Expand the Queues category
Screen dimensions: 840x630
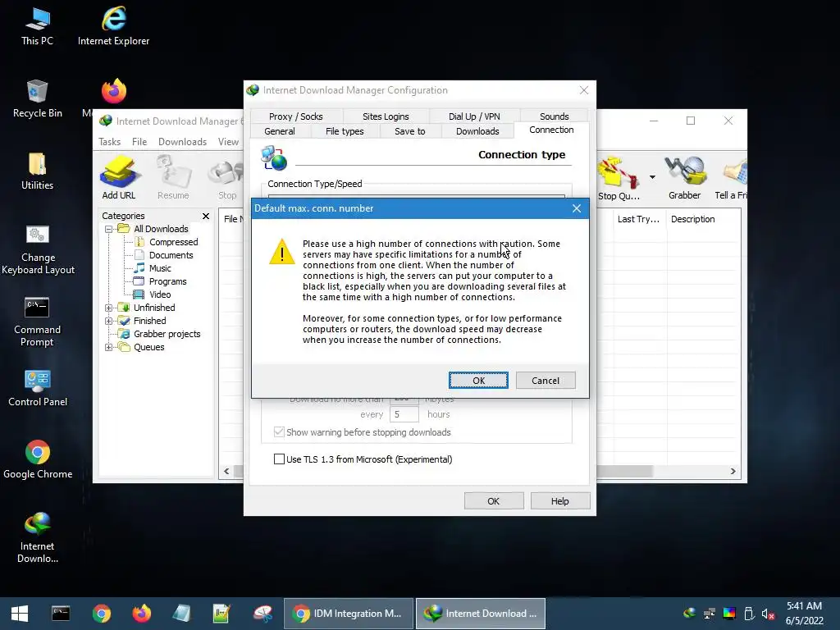(109, 347)
